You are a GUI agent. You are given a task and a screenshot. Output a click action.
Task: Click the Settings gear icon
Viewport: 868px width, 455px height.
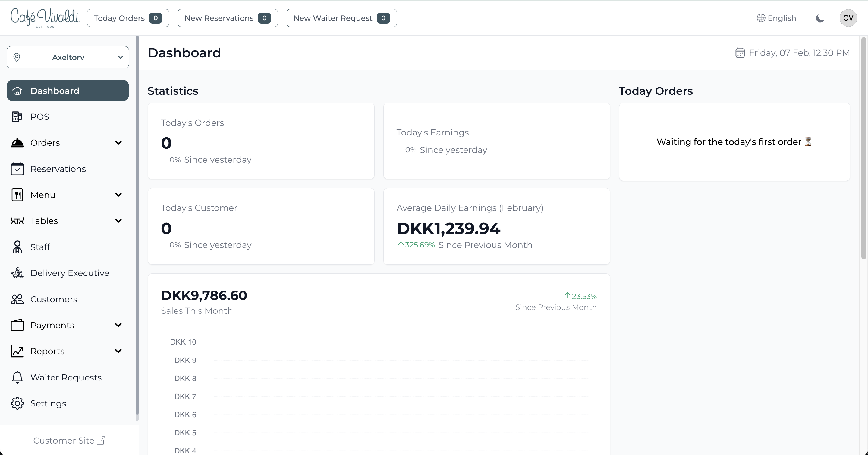pos(17,403)
